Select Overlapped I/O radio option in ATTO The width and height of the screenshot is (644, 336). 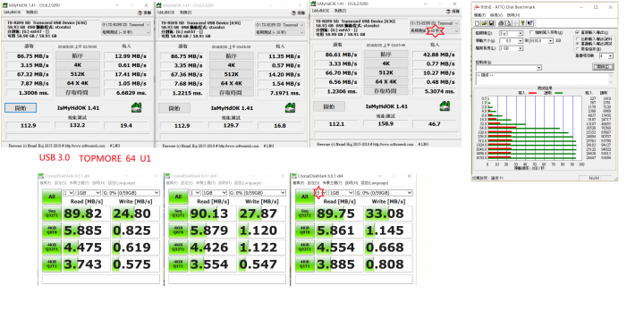tap(578, 44)
